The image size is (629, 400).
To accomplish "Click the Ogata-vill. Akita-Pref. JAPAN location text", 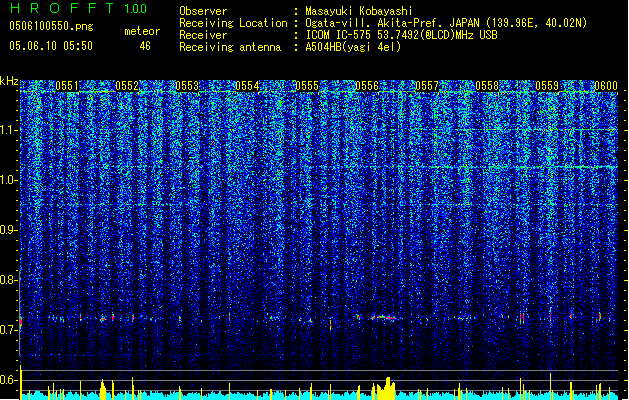I will pos(446,23).
